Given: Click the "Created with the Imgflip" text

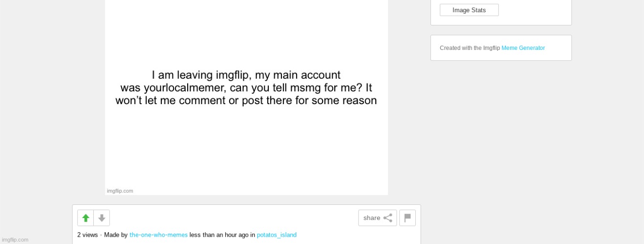Looking at the screenshot, I should point(470,48).
